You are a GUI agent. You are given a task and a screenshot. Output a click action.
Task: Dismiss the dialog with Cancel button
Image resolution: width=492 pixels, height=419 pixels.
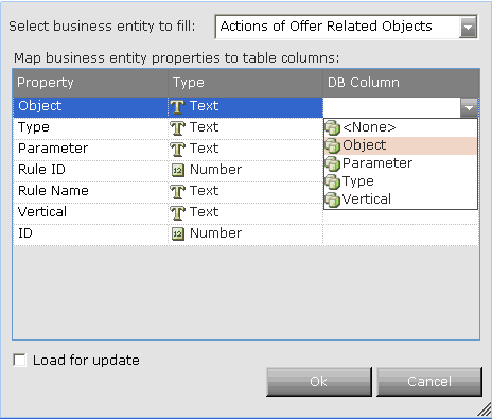tap(429, 382)
